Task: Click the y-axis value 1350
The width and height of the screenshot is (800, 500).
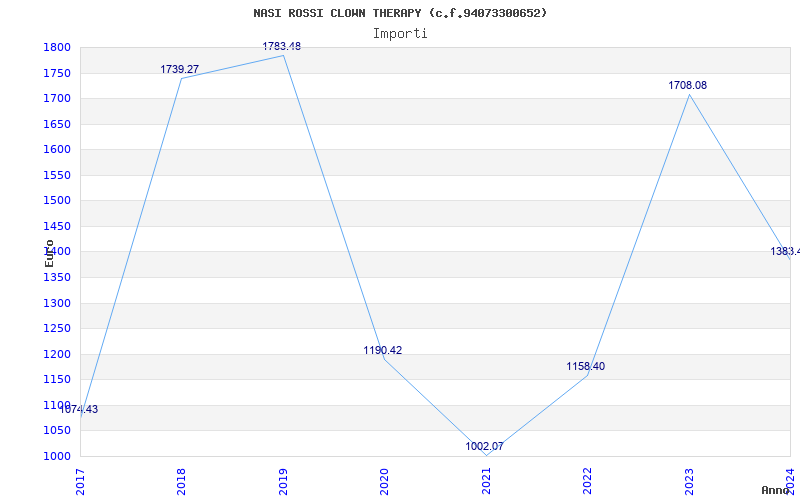Action: (57, 277)
